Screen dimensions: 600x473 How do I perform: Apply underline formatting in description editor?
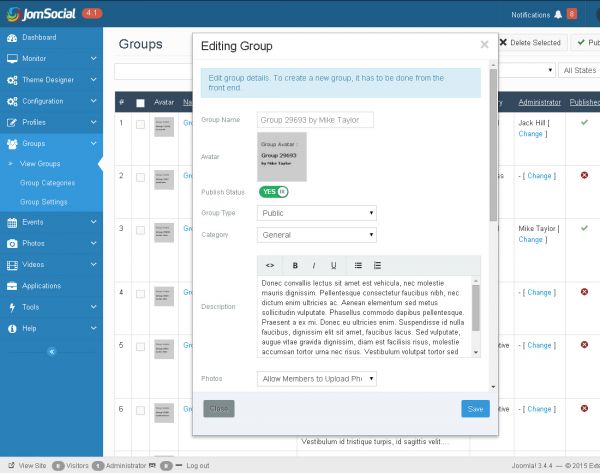(333, 266)
